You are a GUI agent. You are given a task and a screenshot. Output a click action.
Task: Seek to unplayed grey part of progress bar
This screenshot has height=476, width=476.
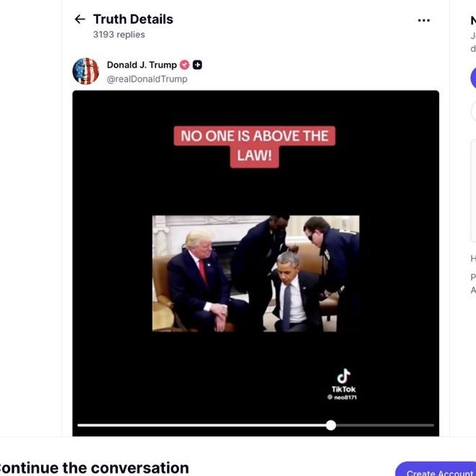coord(385,425)
